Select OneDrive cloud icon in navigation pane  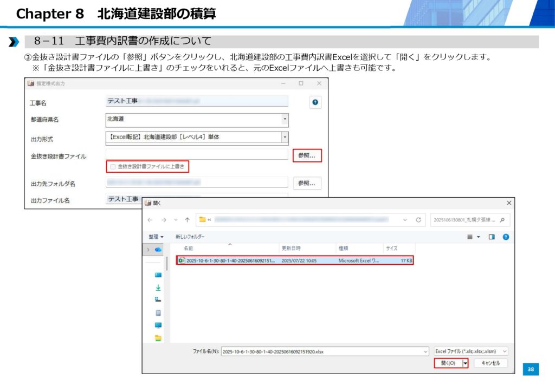pos(158,250)
